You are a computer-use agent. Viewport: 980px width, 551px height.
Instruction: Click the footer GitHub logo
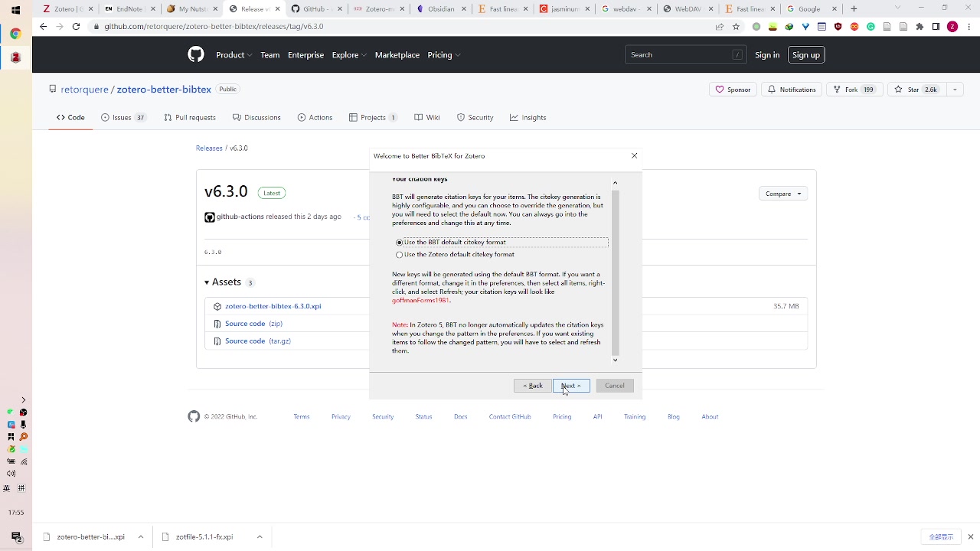[x=194, y=416]
